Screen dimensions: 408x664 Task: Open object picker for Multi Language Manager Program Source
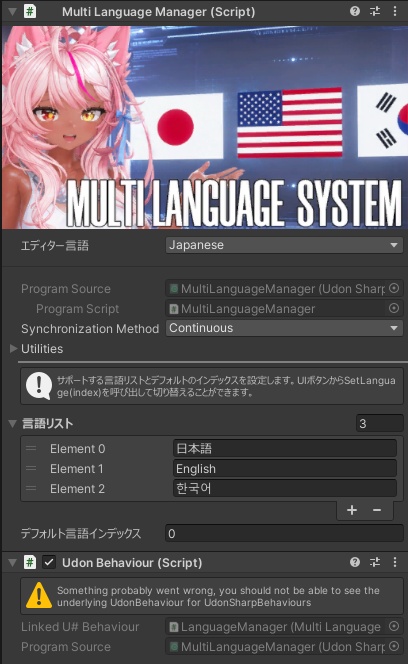tap(394, 288)
